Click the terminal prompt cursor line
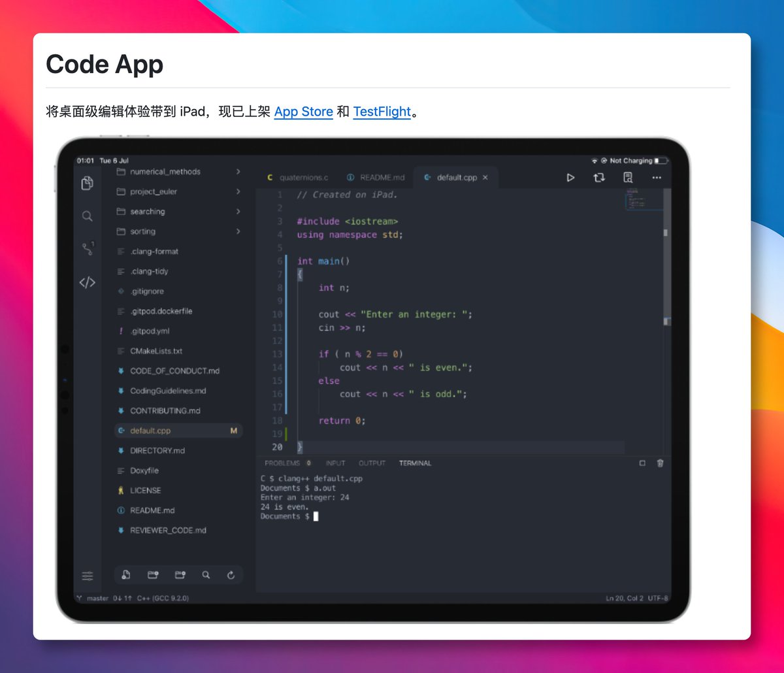The height and width of the screenshot is (673, 784). (x=289, y=516)
